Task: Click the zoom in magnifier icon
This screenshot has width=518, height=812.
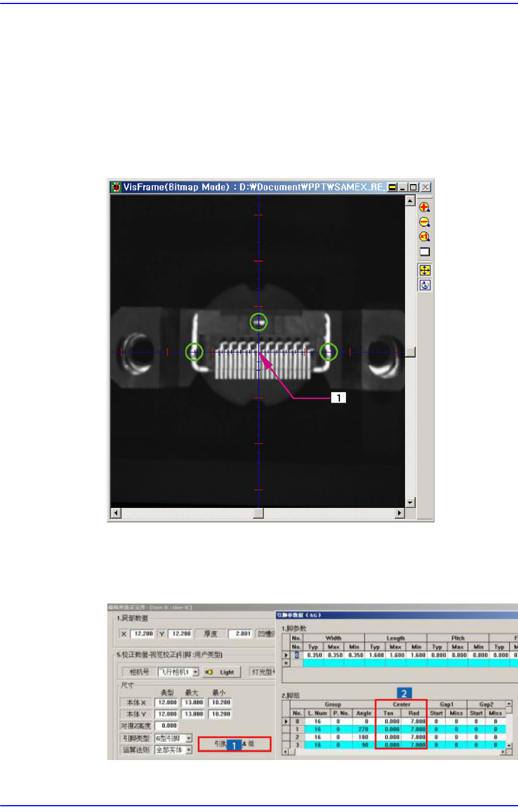Action: pyautogui.click(x=424, y=207)
